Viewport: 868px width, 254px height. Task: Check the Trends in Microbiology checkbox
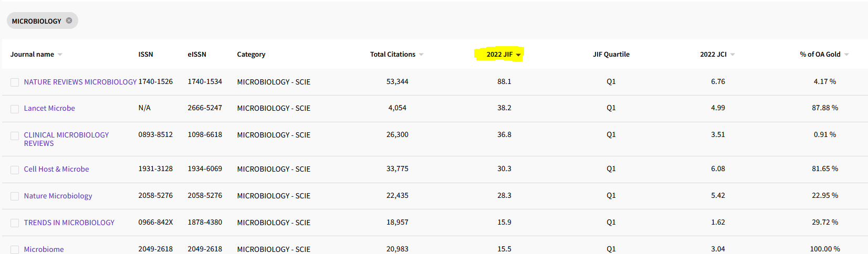15,223
